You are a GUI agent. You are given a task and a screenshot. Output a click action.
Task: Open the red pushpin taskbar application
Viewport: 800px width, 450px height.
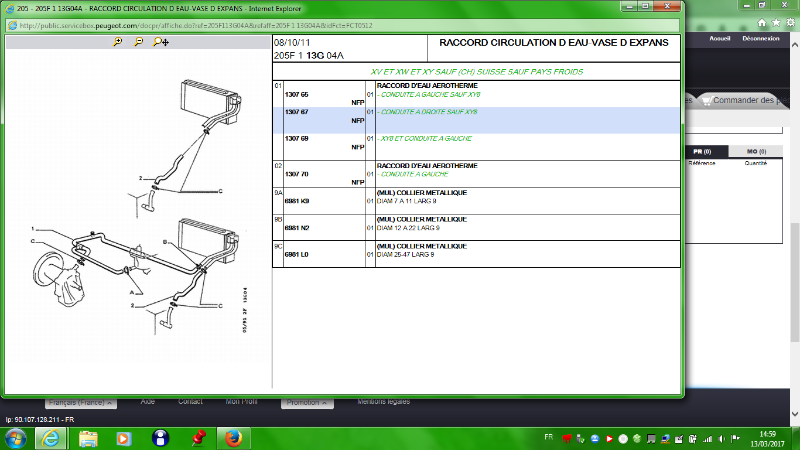pyautogui.click(x=198, y=438)
